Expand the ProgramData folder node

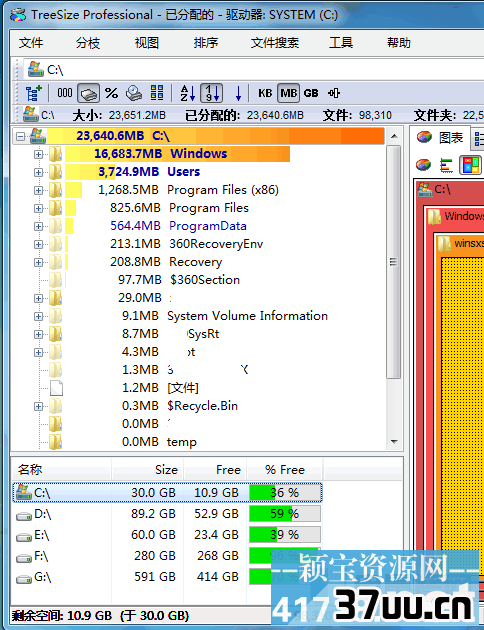[x=38, y=227]
